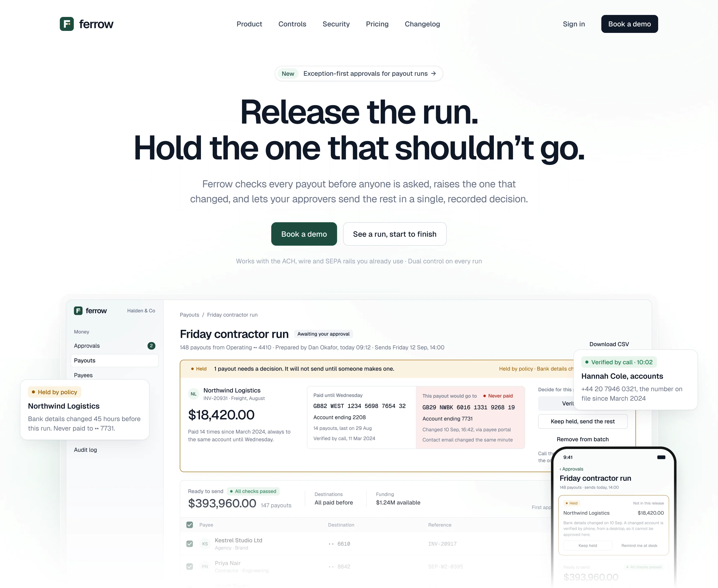Open Audit log in the sidebar
The height and width of the screenshot is (588, 718).
[86, 450]
